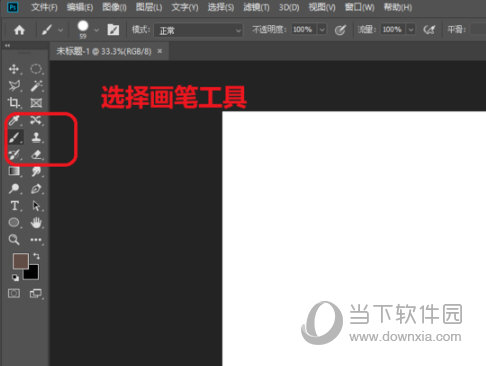
Task: Close the 未标题-1 document tab
Action: pos(160,51)
